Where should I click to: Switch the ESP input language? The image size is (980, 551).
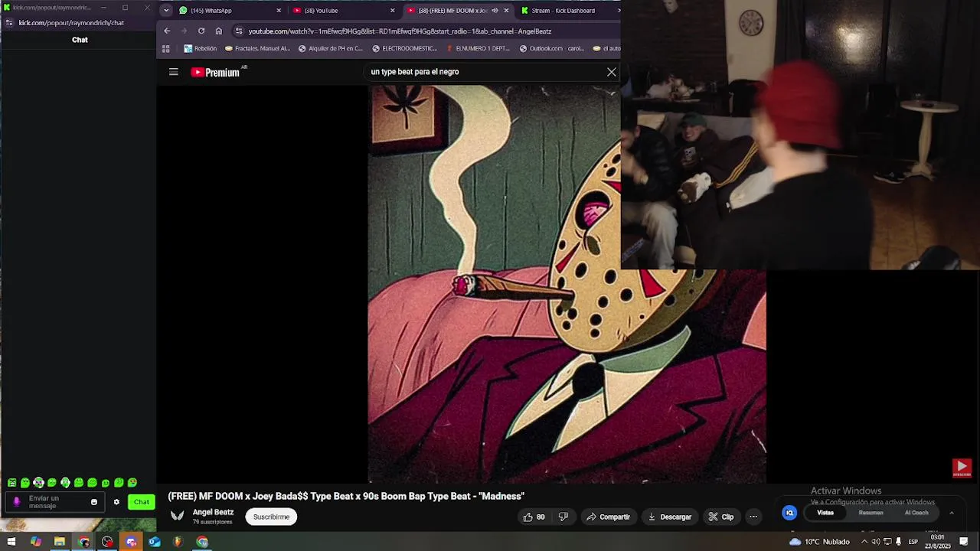tap(913, 542)
